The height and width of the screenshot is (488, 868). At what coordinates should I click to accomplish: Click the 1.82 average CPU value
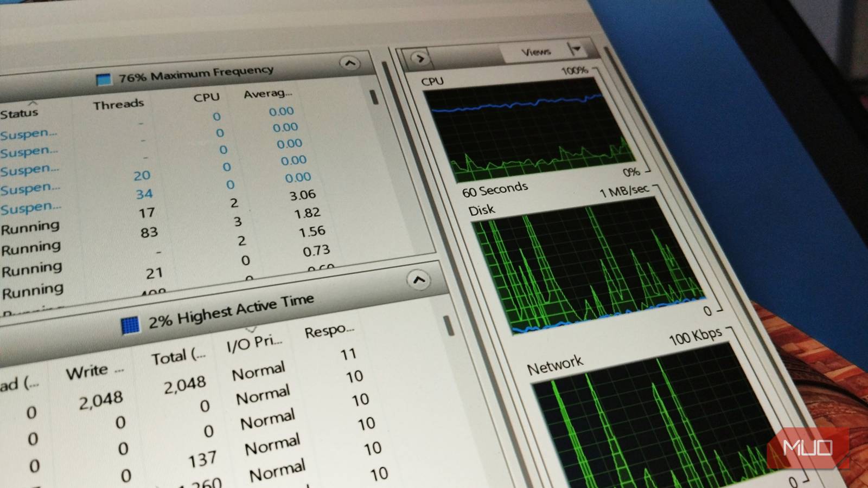click(307, 213)
